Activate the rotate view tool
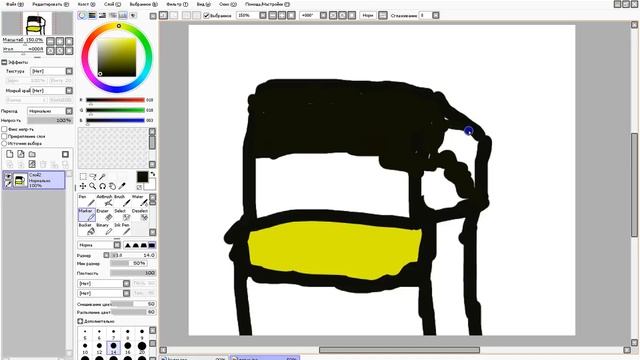Viewport: 640px width, 360px height. click(102, 186)
